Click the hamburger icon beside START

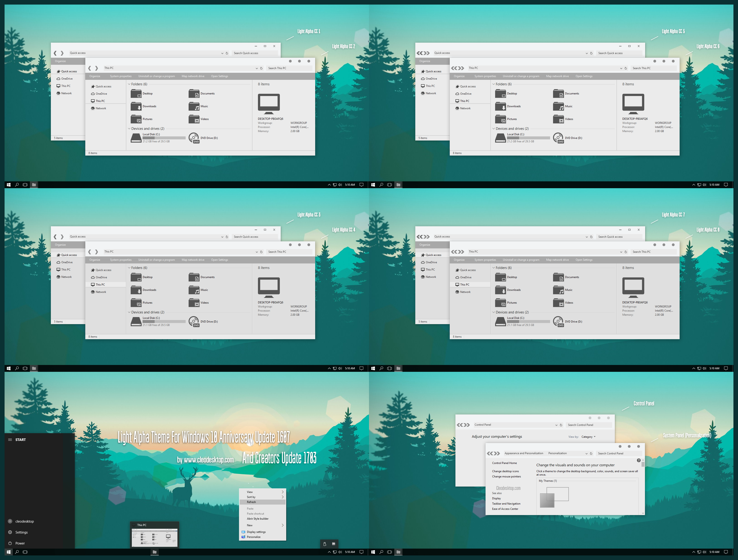(10, 440)
